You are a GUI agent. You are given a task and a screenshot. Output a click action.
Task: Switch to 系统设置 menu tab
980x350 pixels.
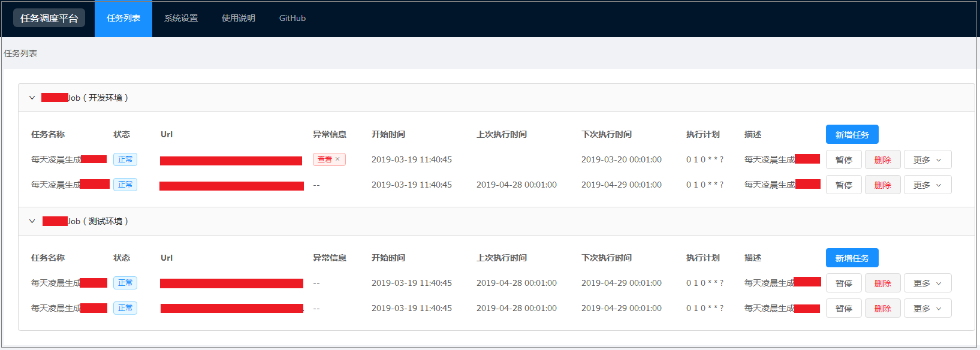(181, 19)
